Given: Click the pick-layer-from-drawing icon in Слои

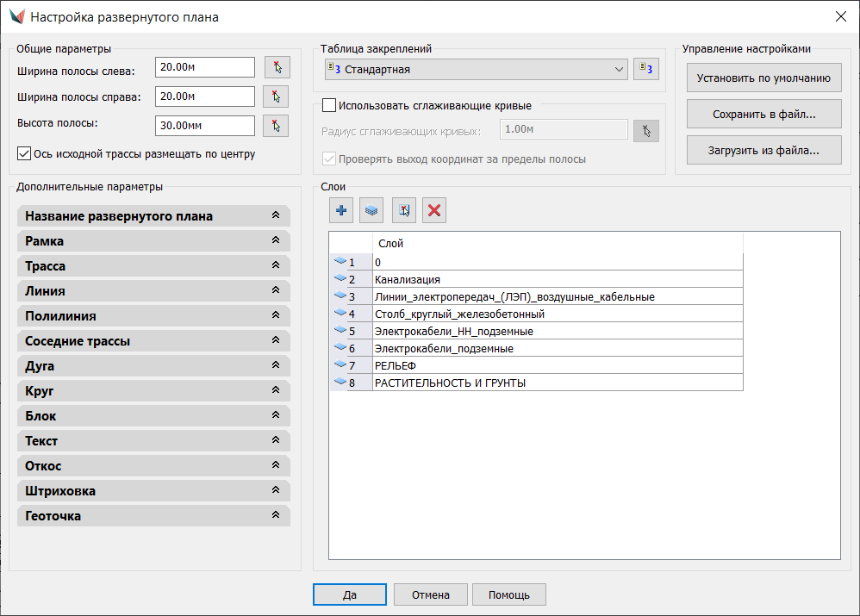Looking at the screenshot, I should click(x=403, y=210).
